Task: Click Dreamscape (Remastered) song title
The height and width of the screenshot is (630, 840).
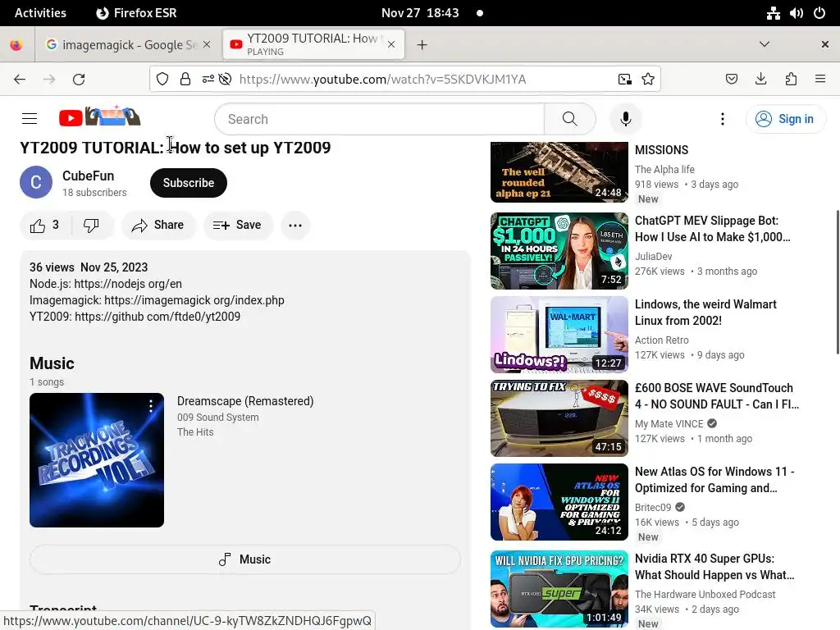Action: [x=245, y=401]
